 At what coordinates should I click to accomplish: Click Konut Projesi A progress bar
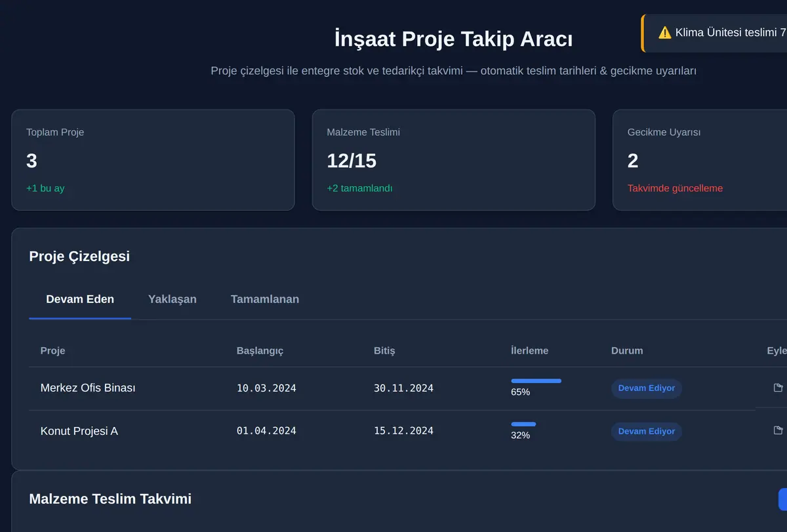coord(523,424)
